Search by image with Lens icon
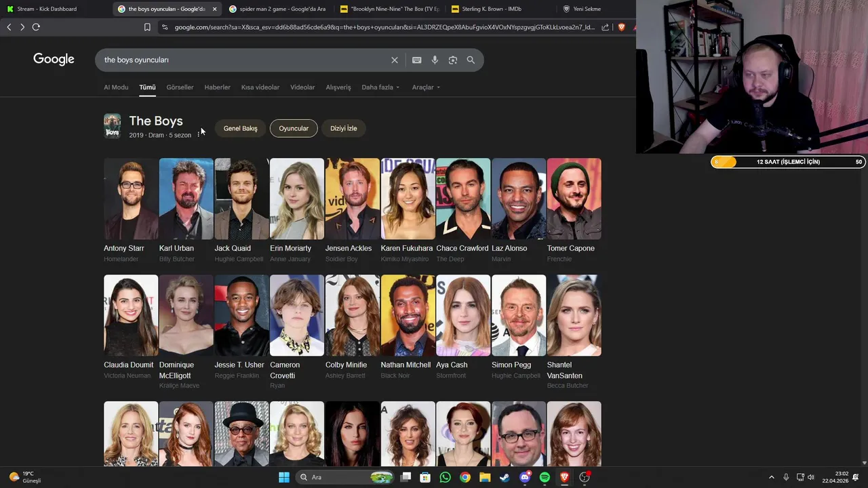Image resolution: width=868 pixels, height=488 pixels. click(453, 60)
